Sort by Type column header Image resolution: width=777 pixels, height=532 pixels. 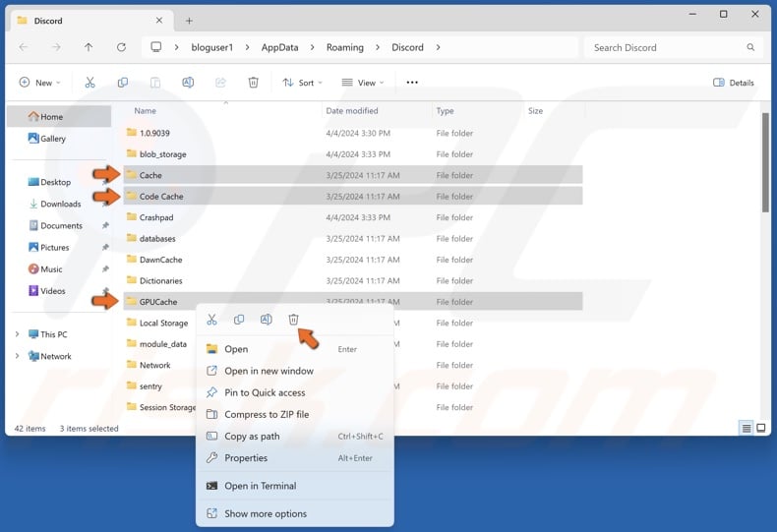[x=445, y=111]
